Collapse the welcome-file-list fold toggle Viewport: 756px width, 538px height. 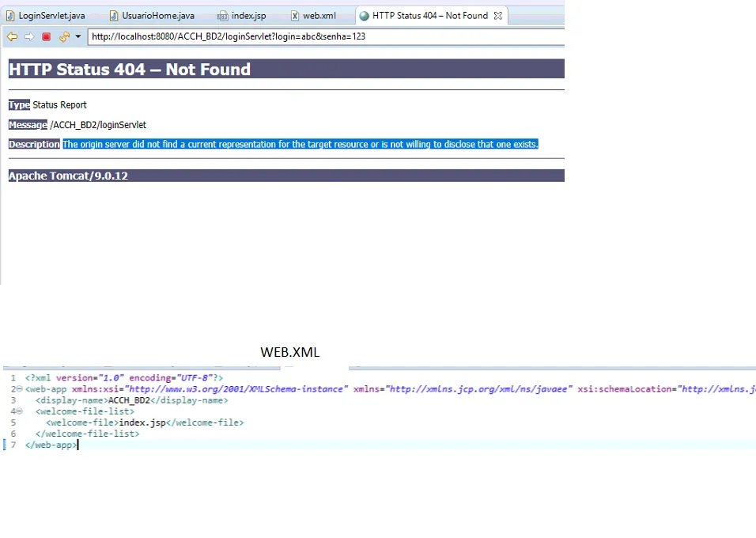pos(19,411)
